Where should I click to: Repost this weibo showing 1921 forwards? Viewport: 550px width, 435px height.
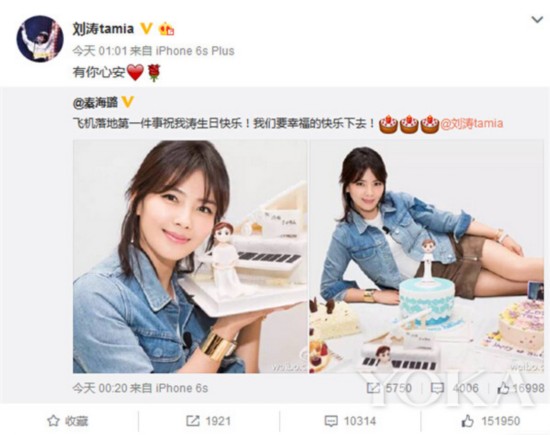pyautogui.click(x=208, y=421)
